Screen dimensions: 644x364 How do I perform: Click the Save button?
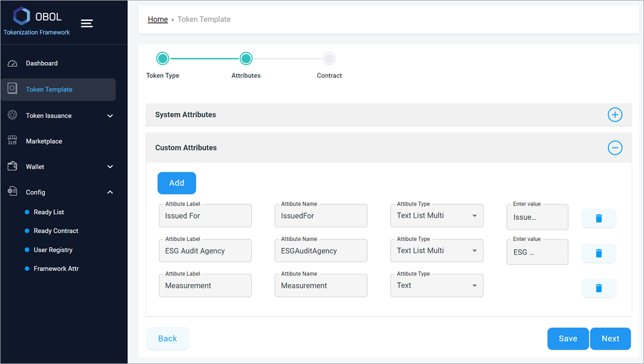point(568,338)
